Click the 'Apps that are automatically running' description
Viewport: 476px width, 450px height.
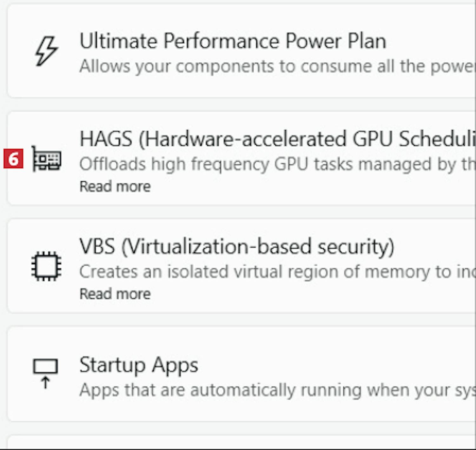(276, 390)
